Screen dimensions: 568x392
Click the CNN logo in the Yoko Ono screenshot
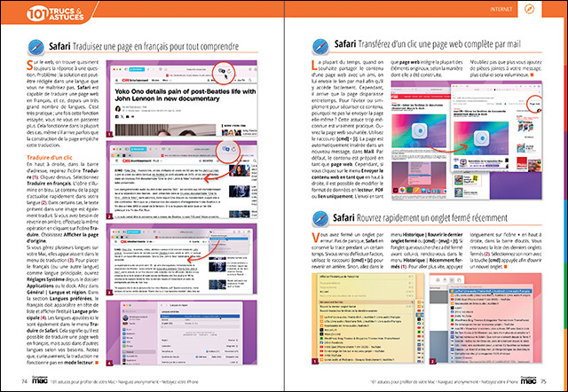click(x=125, y=81)
